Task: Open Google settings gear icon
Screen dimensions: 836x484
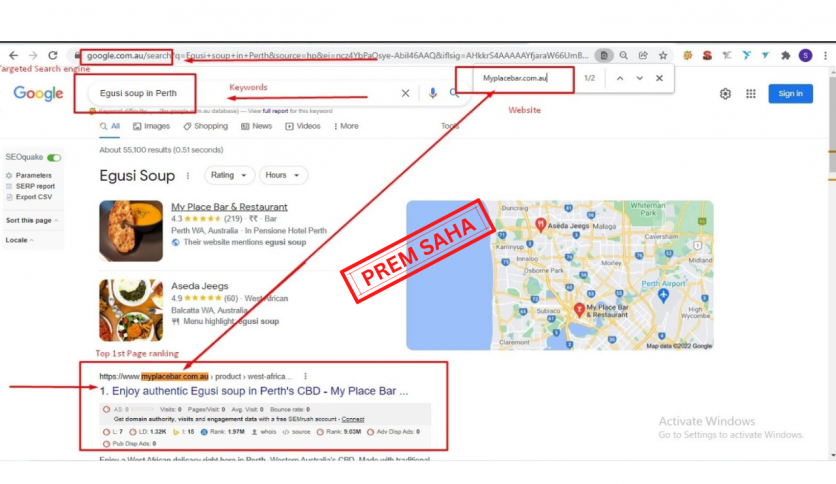Action: pyautogui.click(x=725, y=94)
